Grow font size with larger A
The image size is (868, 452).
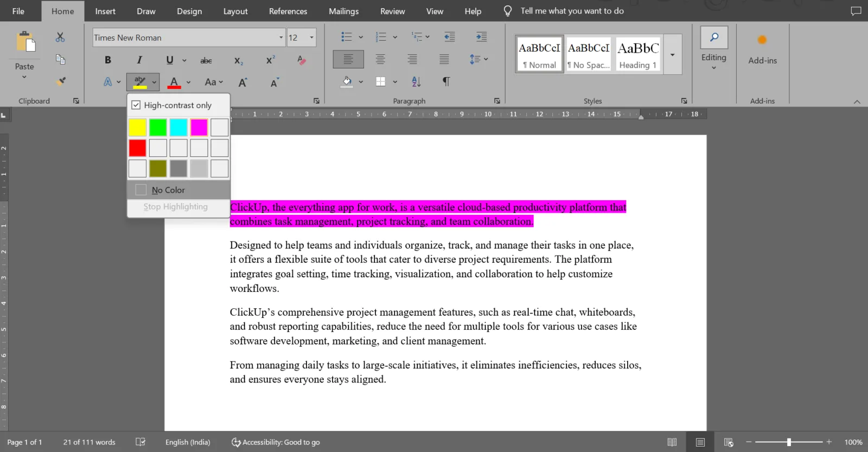click(x=242, y=82)
